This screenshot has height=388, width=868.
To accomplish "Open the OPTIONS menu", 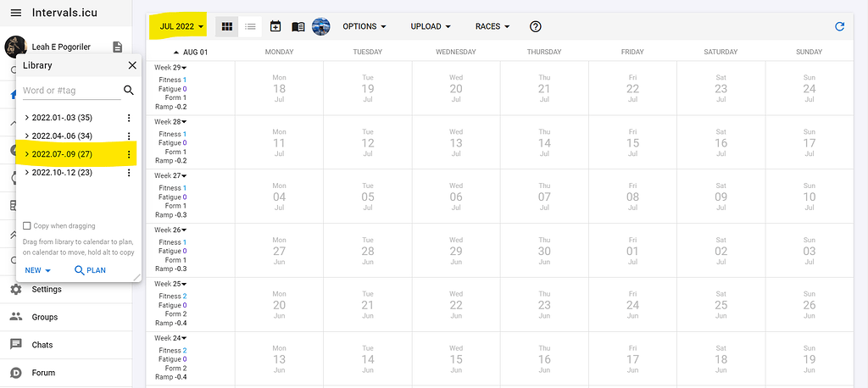I will coord(364,26).
